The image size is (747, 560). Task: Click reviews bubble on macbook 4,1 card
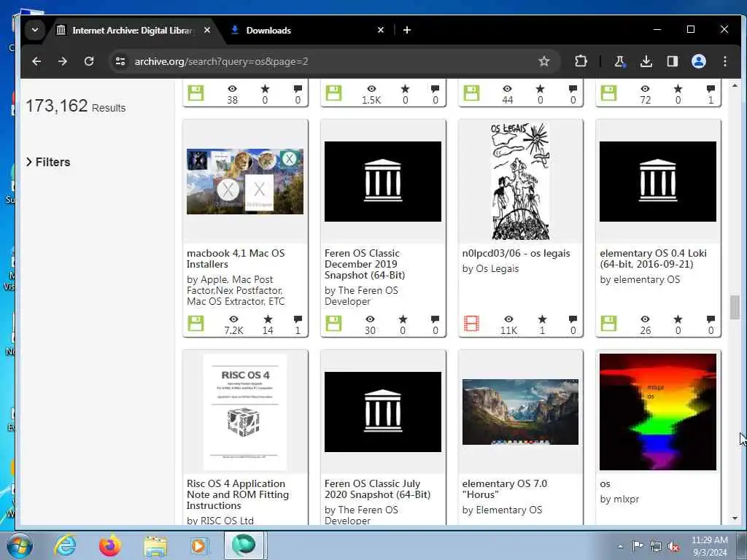pyautogui.click(x=298, y=319)
